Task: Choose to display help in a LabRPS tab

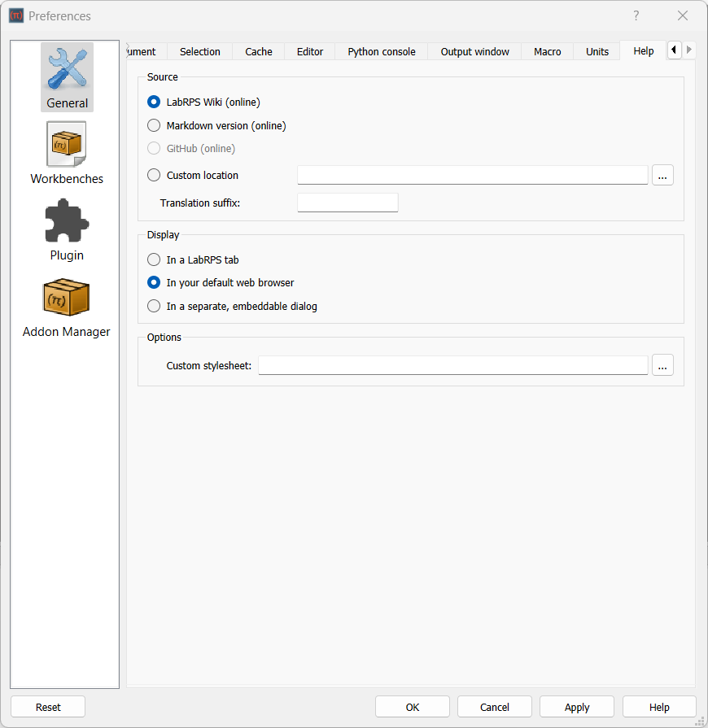Action: [154, 259]
